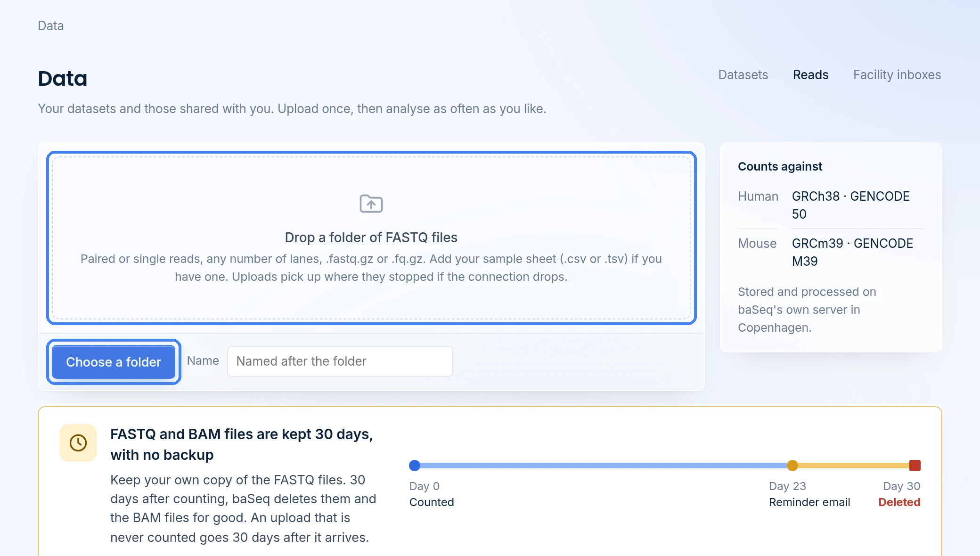Click the Drop a folder of FASTQ files heading

[x=371, y=237]
